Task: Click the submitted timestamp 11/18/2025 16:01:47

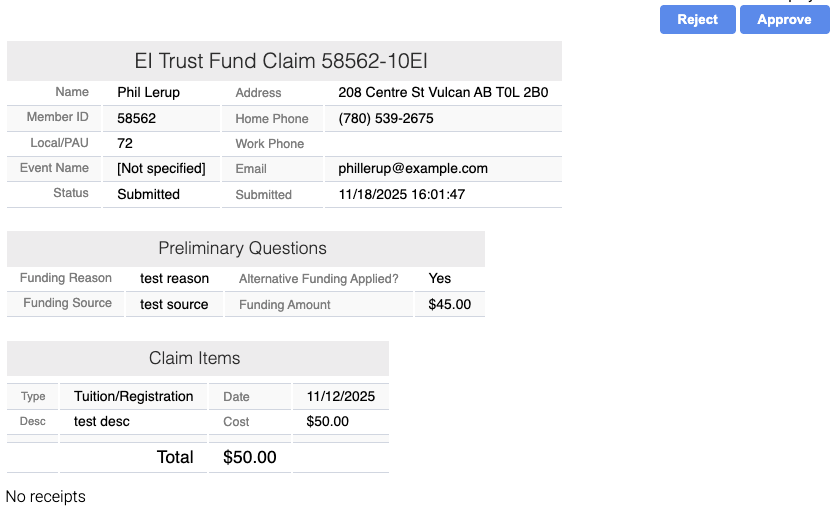Action: tap(402, 194)
